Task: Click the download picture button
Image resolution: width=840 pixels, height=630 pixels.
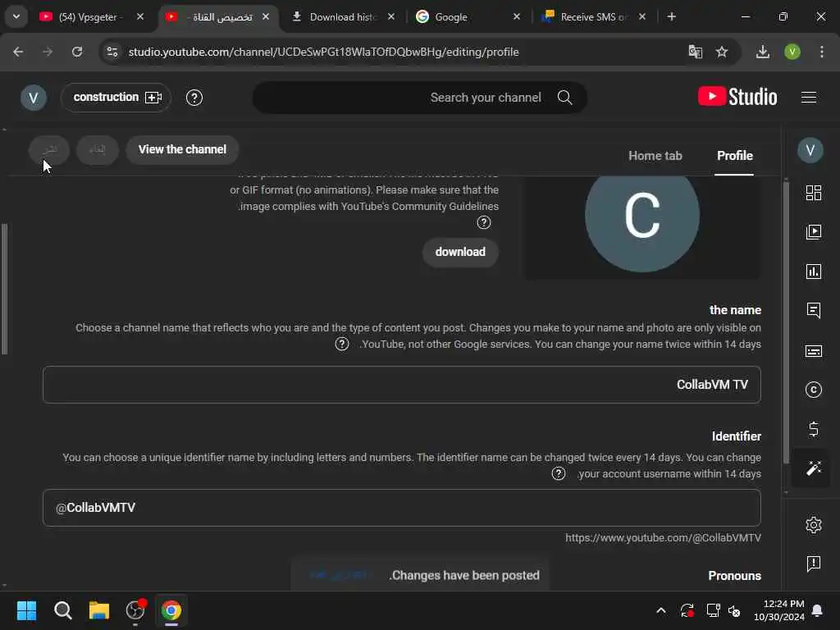Action: pos(460,252)
